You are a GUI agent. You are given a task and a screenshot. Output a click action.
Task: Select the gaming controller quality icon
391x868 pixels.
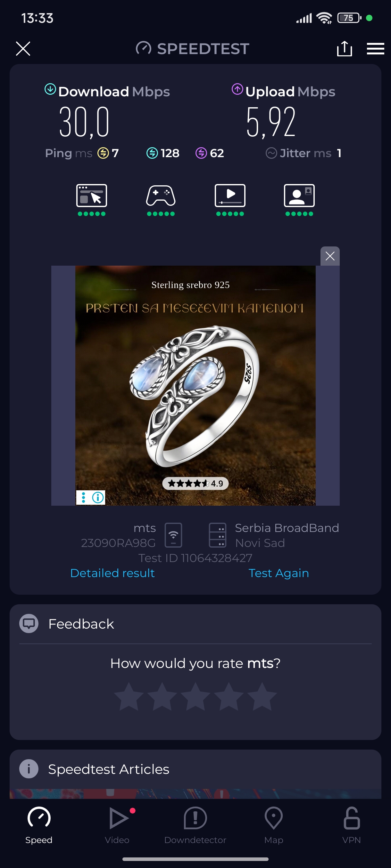pyautogui.click(x=161, y=196)
